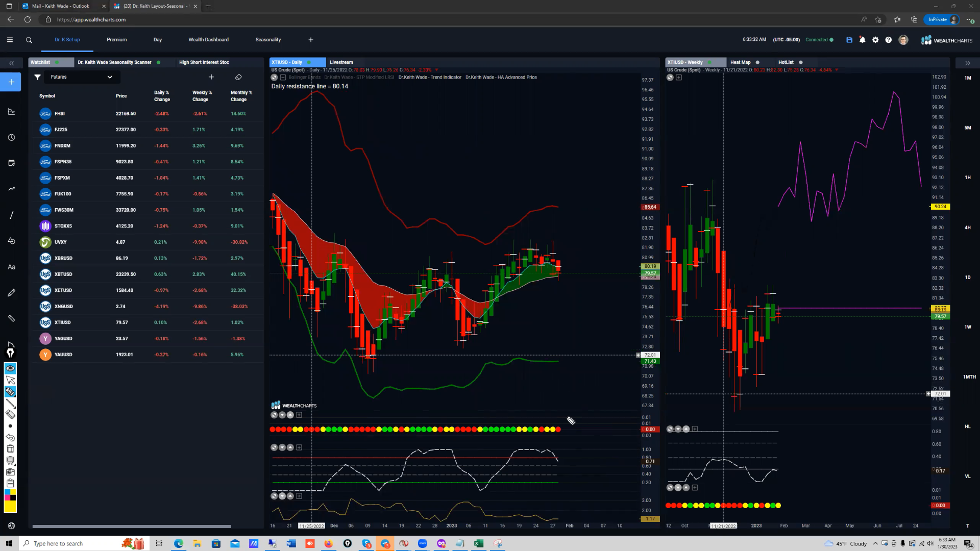The image size is (980, 551).
Task: Toggle the weekly chart indicators visibility icon
Action: click(670, 78)
